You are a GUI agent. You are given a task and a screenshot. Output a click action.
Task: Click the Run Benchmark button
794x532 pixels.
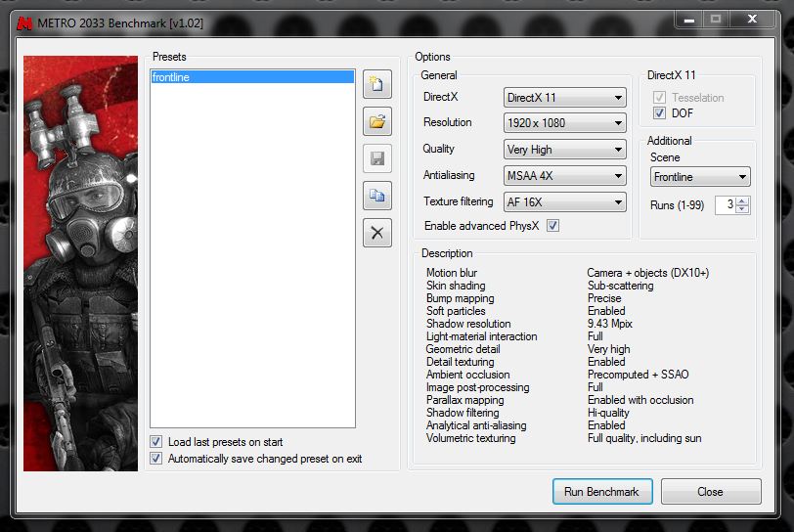[x=602, y=492]
